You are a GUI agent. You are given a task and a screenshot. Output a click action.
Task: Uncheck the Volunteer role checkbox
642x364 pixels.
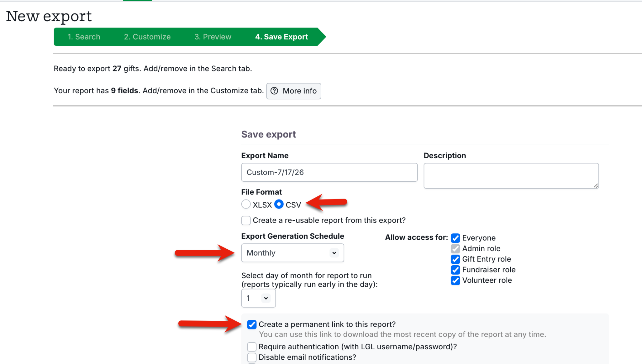[x=455, y=280]
